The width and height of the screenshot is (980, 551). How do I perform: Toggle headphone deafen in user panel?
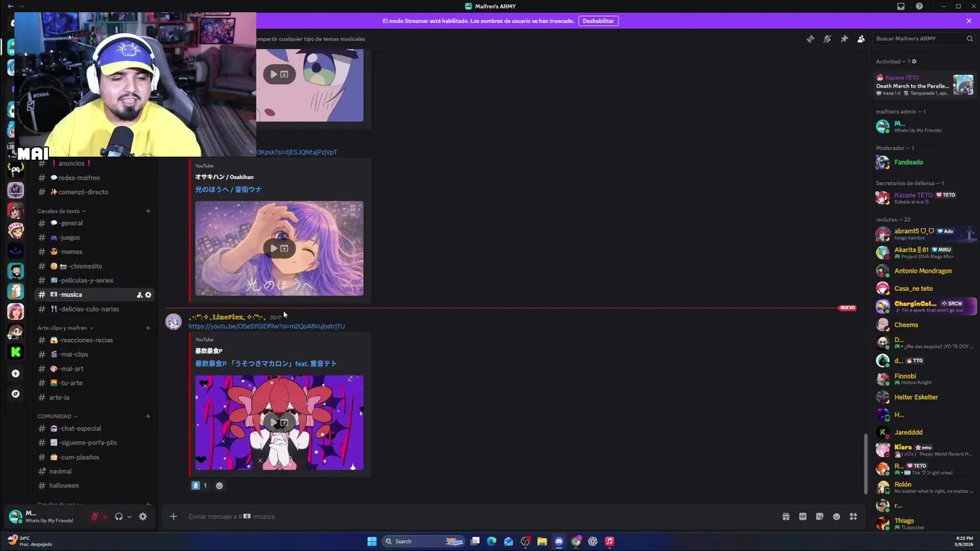tap(119, 517)
